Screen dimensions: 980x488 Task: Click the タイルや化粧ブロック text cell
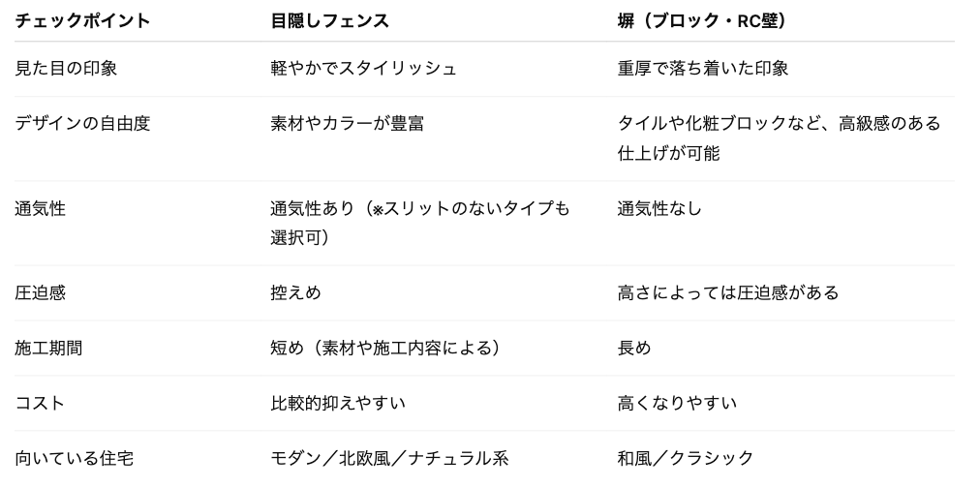click(x=779, y=138)
